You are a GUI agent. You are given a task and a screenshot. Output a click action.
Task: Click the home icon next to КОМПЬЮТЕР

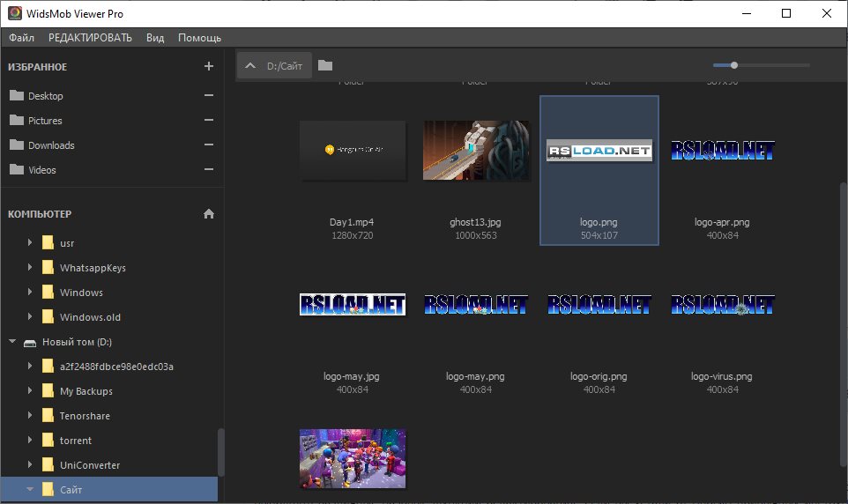point(209,213)
